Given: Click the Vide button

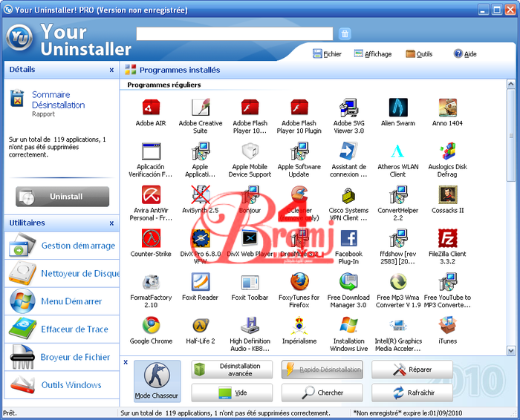Looking at the screenshot, I should [x=232, y=393].
